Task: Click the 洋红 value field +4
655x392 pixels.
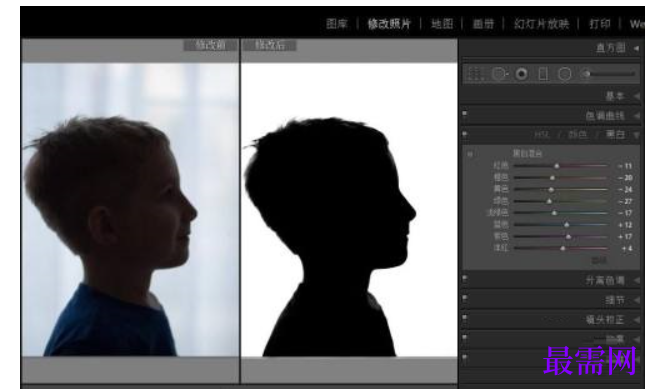Action: pyautogui.click(x=627, y=248)
